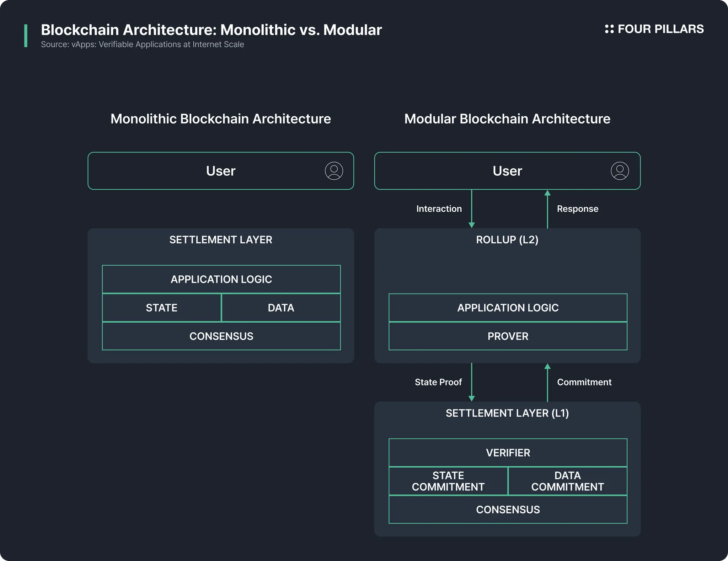728x561 pixels.
Task: Click the user avatar icon in Monolithic User box
Action: pyautogui.click(x=334, y=171)
